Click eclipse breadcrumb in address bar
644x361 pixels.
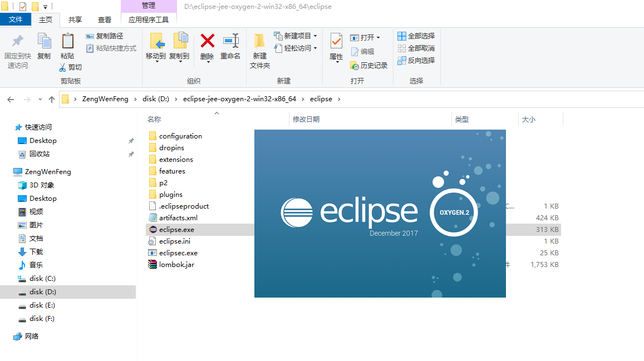point(321,99)
